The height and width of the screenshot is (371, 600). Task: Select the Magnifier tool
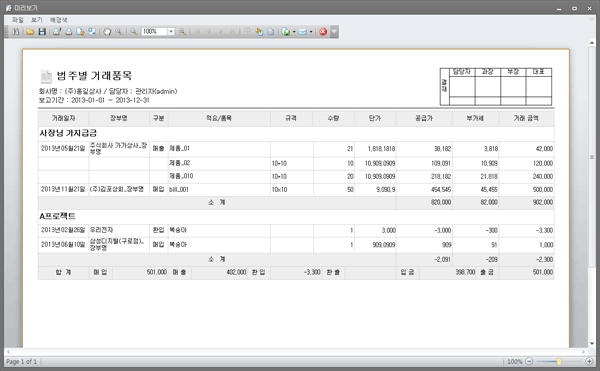click(x=119, y=32)
